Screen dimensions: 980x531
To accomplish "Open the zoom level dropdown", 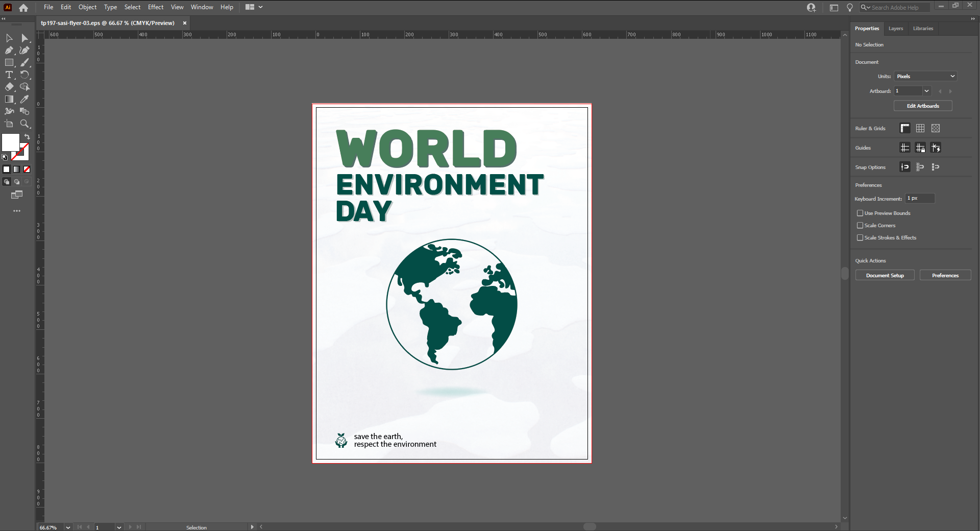I will point(68,527).
